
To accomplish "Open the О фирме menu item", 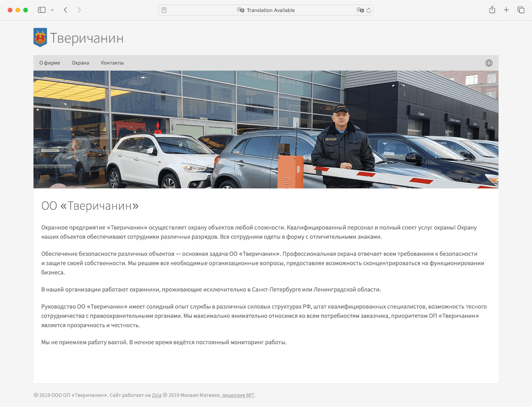I will point(50,63).
